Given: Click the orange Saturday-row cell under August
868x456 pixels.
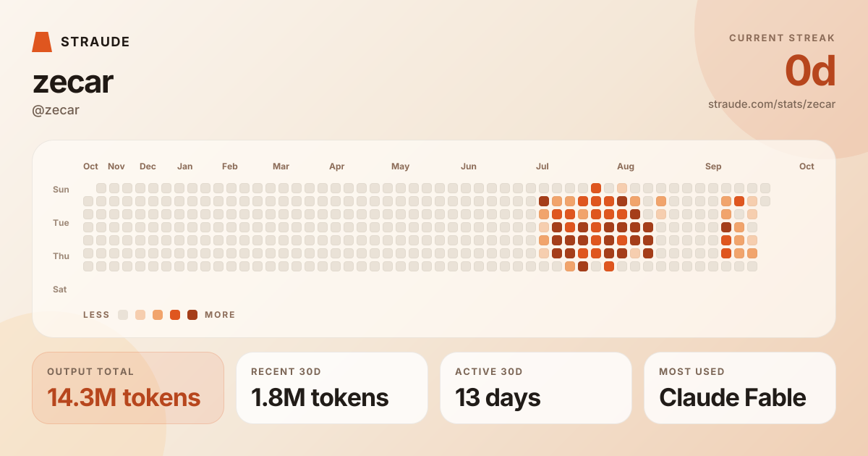Looking at the screenshot, I should click(609, 266).
